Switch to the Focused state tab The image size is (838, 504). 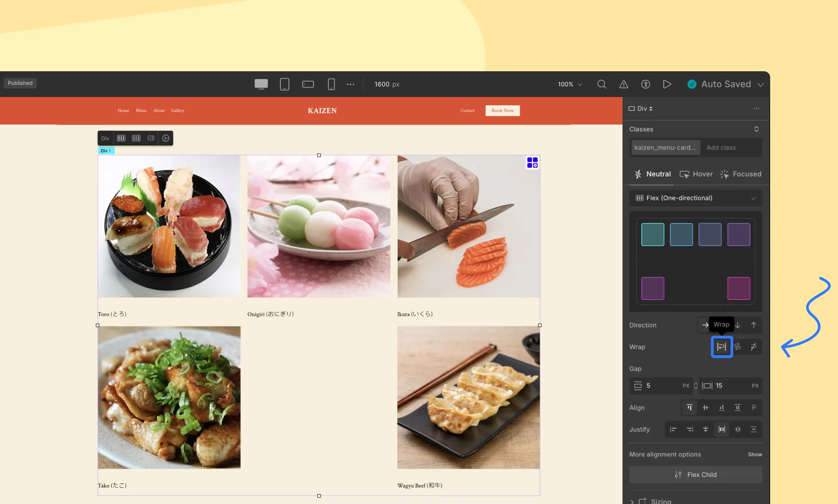pos(741,174)
